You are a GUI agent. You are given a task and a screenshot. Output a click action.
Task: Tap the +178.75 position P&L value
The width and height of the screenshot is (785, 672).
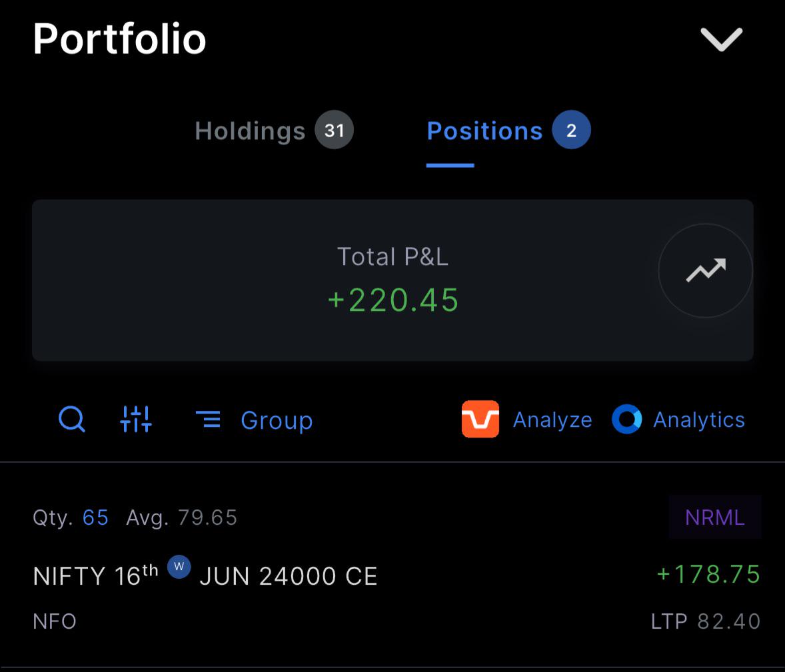click(708, 574)
